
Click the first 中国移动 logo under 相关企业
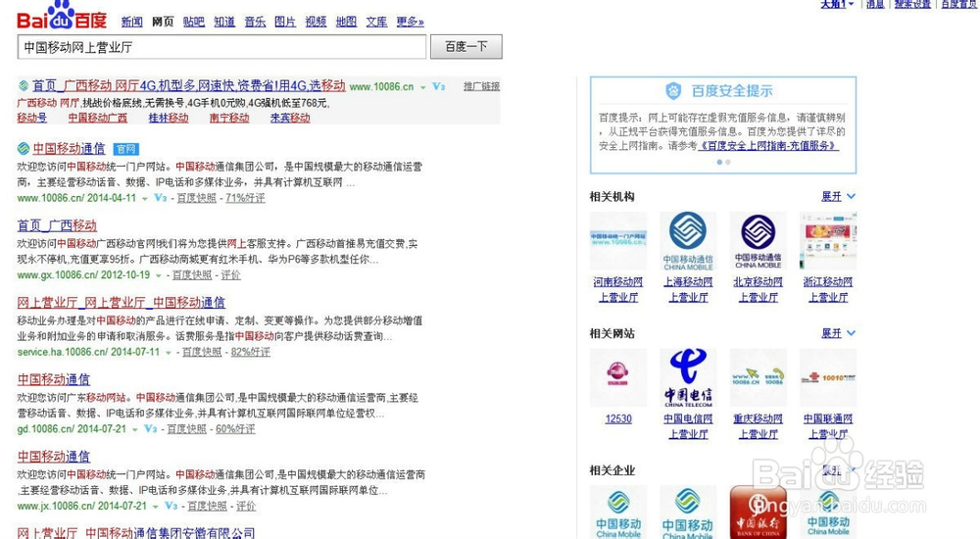tap(618, 513)
